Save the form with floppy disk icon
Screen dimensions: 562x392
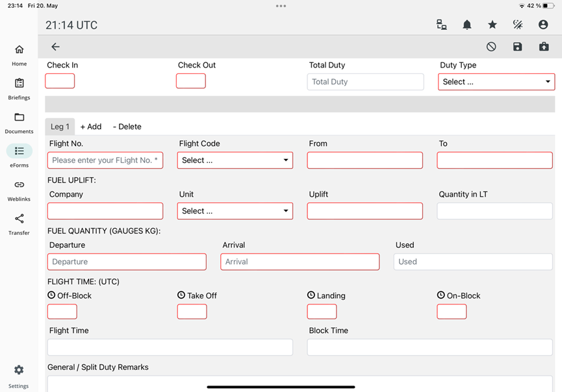coord(518,47)
